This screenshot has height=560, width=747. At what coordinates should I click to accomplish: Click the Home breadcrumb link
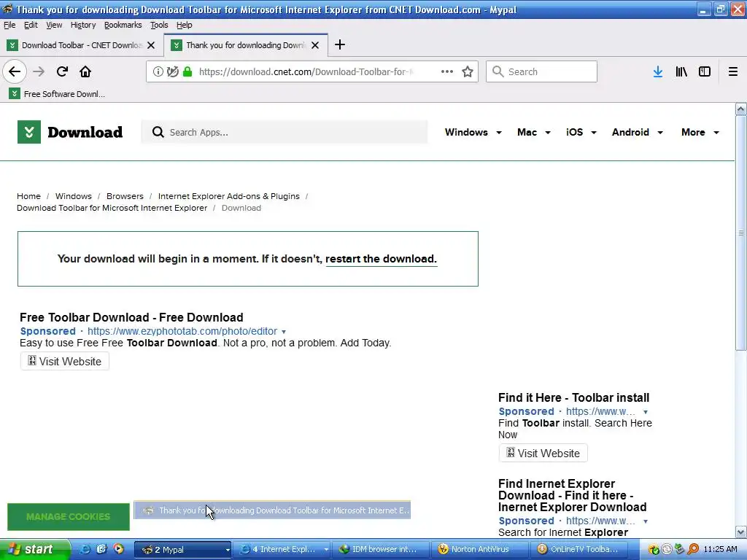pyautogui.click(x=28, y=196)
